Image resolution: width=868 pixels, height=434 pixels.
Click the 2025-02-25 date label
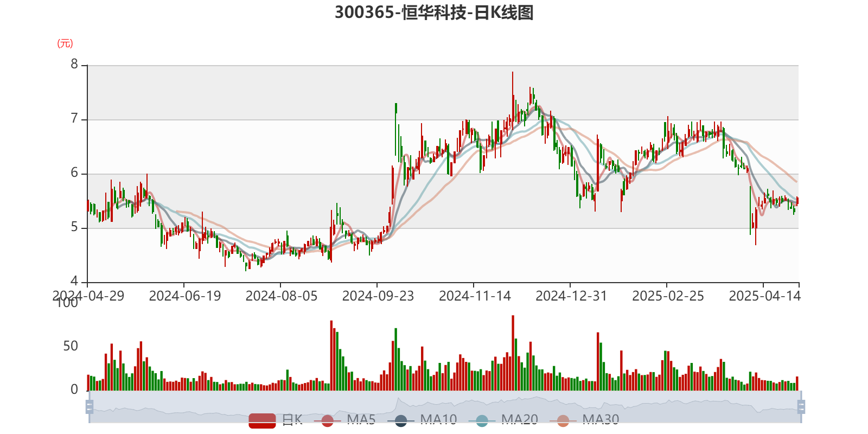point(668,296)
